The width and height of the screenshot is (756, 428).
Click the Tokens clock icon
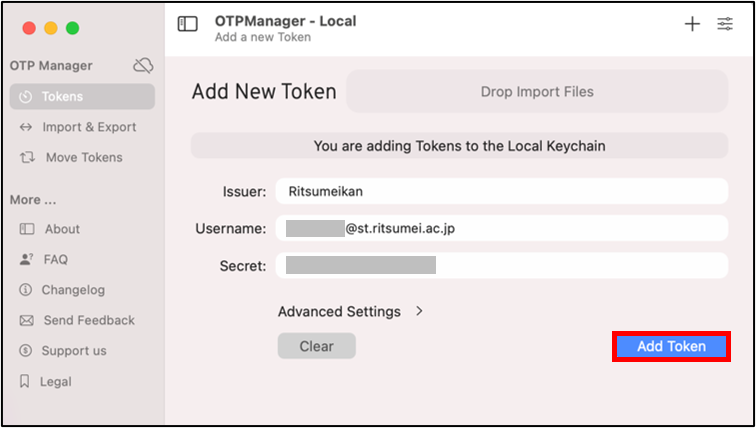26,97
